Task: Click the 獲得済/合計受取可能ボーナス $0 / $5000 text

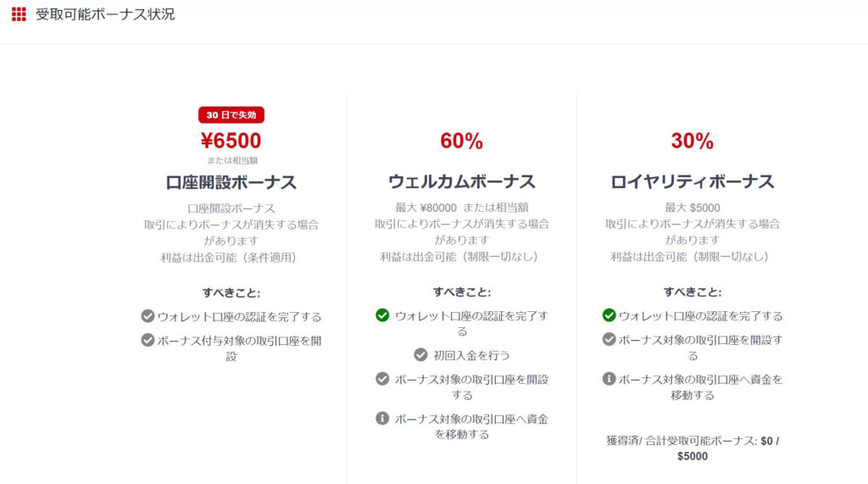Action: point(692,448)
